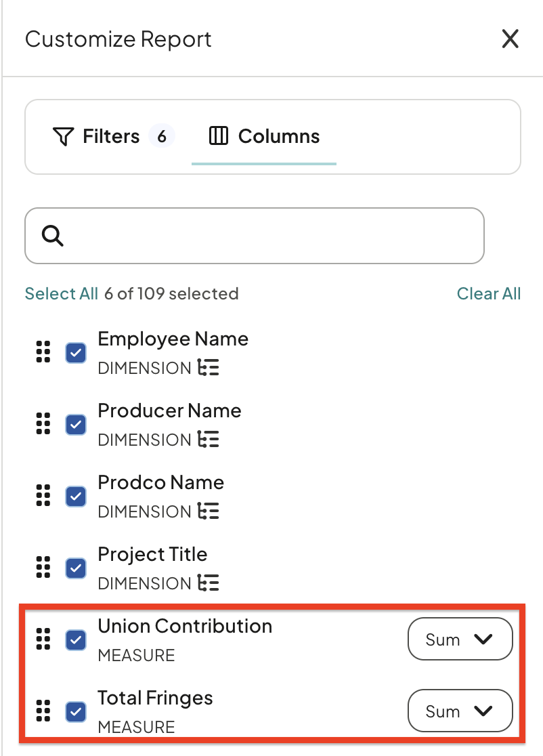Open the Sum dropdown for Union Contribution

coord(460,639)
